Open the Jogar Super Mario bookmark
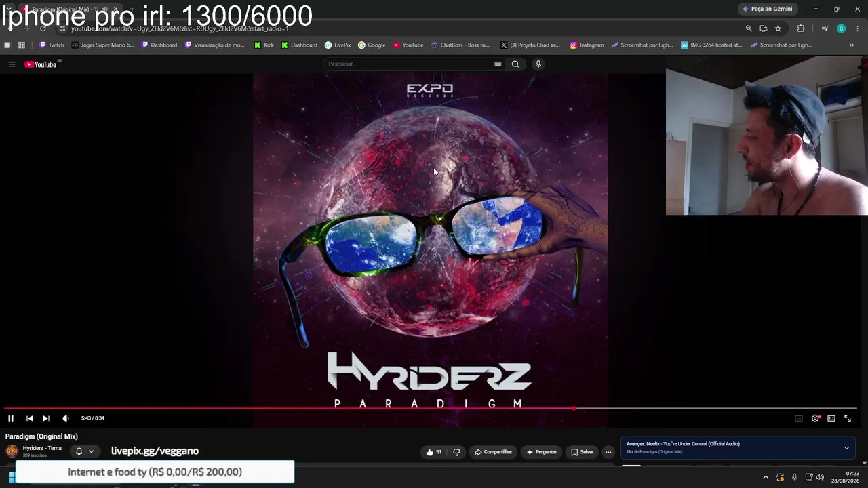The width and height of the screenshot is (868, 488). (102, 45)
